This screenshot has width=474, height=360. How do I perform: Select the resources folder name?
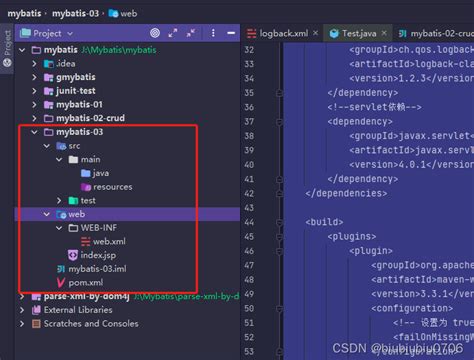(x=113, y=187)
